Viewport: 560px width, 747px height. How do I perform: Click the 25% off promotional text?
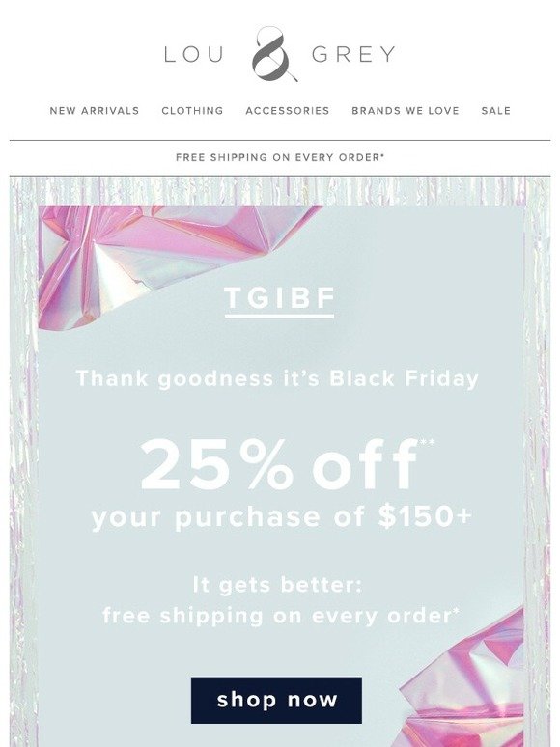[x=279, y=465]
